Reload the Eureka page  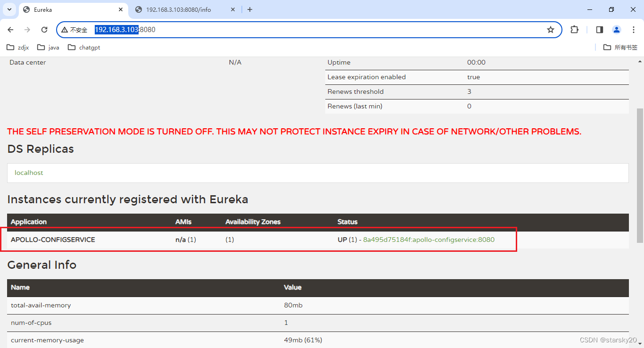click(x=44, y=30)
